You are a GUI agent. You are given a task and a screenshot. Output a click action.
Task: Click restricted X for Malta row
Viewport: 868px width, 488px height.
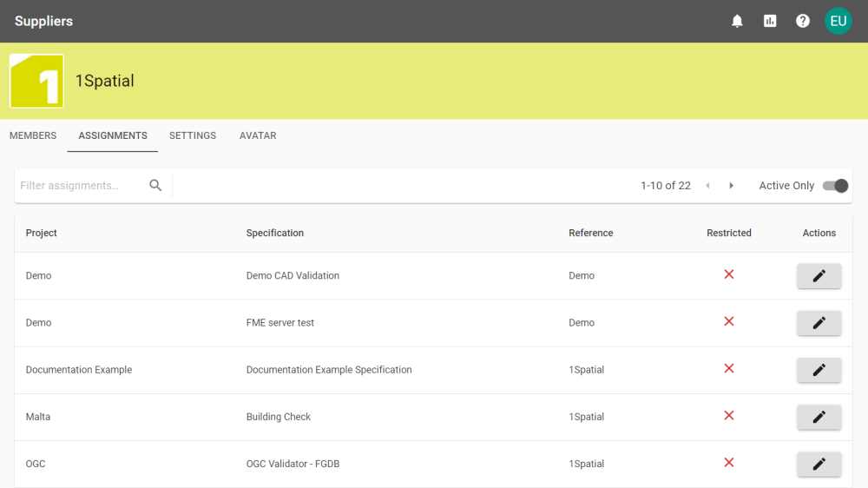tap(729, 415)
